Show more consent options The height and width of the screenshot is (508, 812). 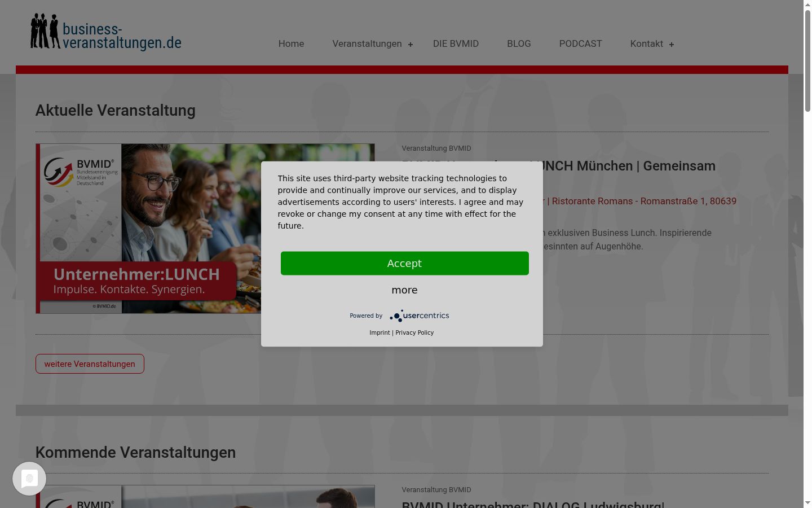click(405, 290)
